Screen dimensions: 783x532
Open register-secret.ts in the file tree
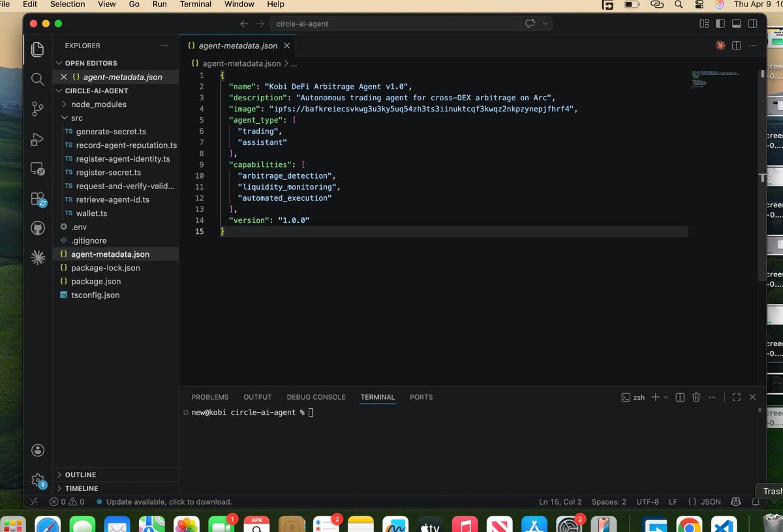[108, 172]
